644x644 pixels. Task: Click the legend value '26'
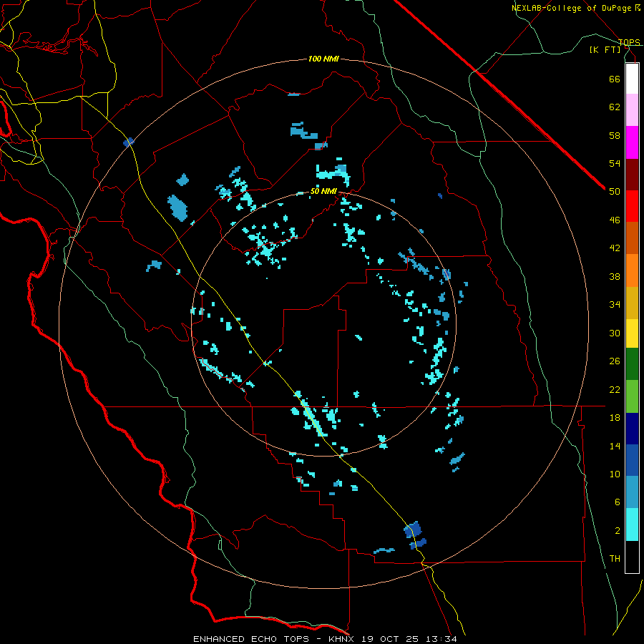615,361
